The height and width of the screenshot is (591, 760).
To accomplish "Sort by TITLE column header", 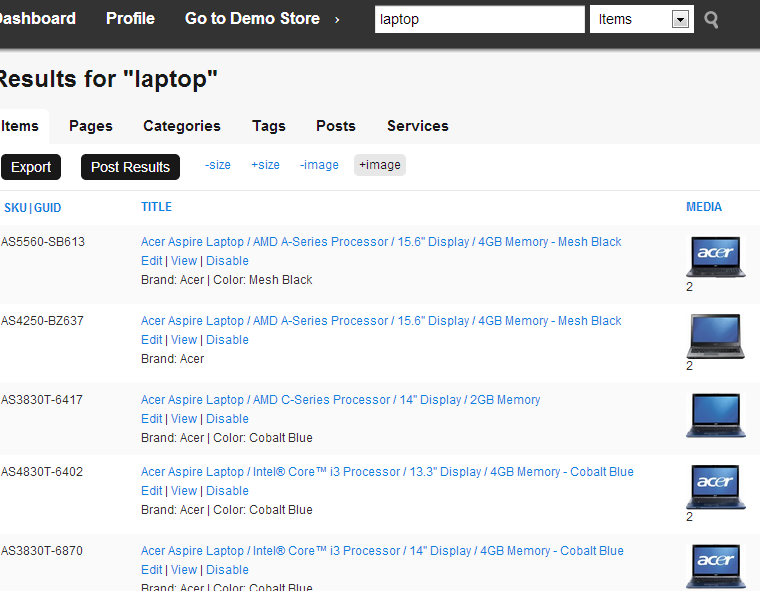I will pyautogui.click(x=156, y=207).
